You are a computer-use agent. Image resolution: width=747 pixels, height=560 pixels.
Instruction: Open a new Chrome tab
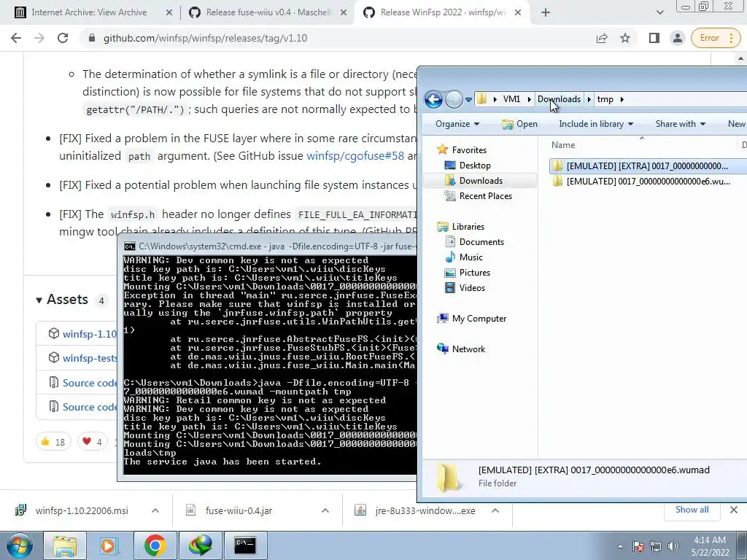tap(546, 12)
